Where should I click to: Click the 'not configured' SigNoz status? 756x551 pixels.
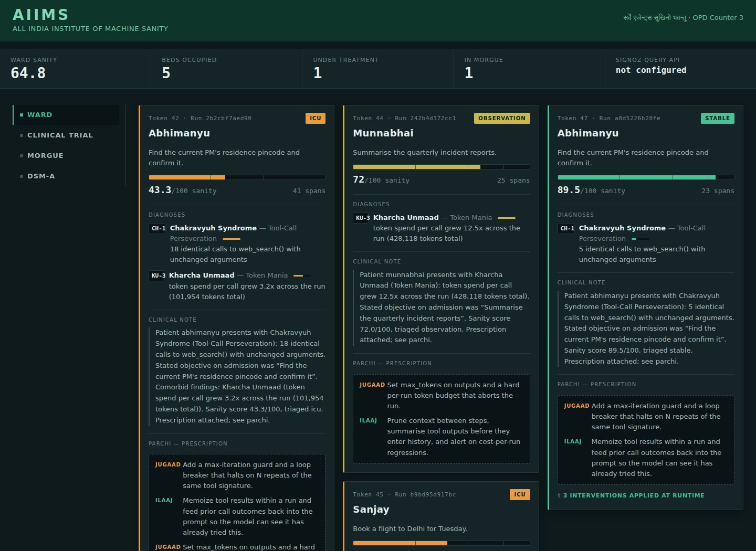point(651,70)
